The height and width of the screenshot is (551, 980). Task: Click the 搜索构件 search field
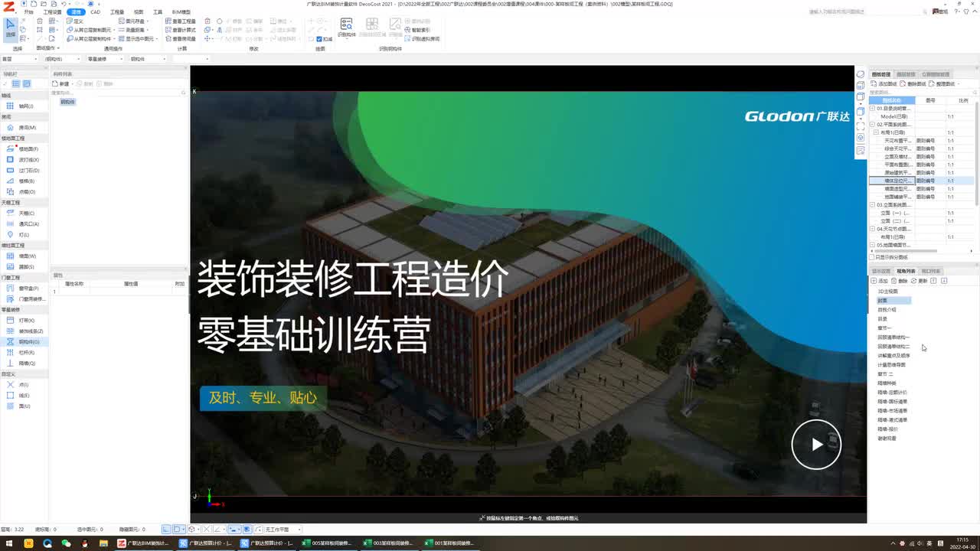point(118,93)
